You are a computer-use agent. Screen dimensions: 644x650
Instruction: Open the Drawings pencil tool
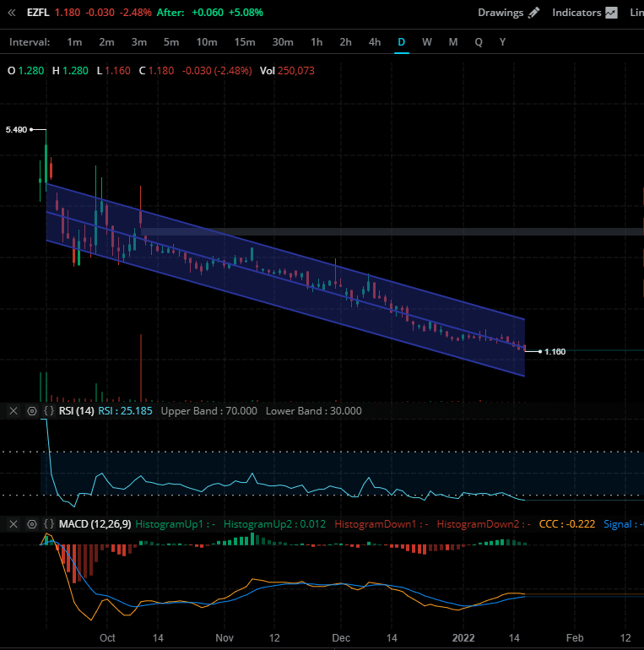[x=533, y=13]
